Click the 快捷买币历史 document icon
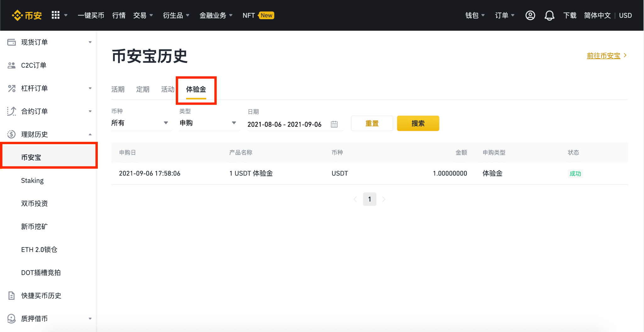Viewport: 644px width, 332px height. point(12,296)
